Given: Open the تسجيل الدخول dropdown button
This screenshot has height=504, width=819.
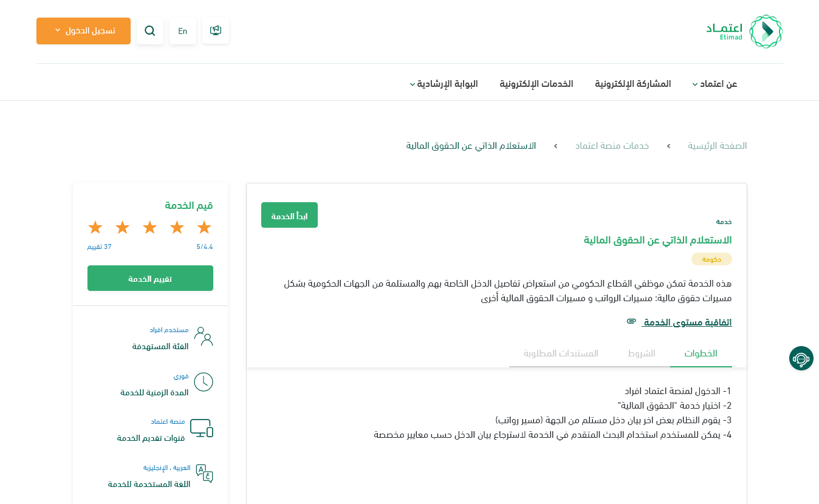Looking at the screenshot, I should (x=83, y=31).
